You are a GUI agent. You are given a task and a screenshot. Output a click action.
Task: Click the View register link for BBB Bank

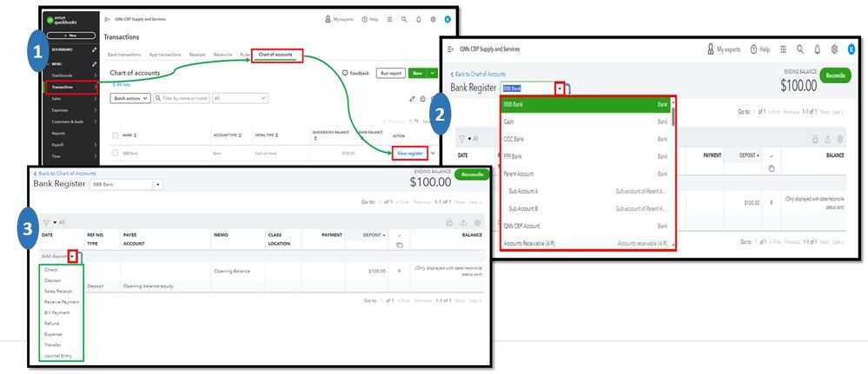coord(409,154)
